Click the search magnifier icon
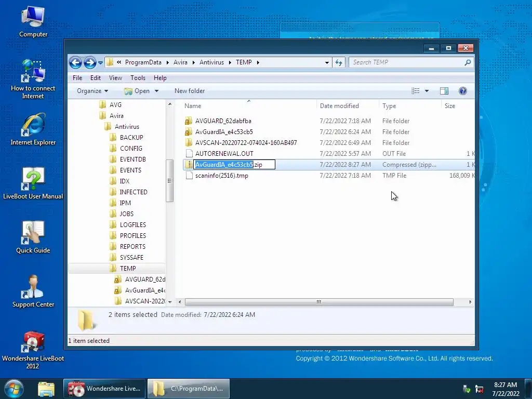Image resolution: width=532 pixels, height=399 pixels. (468, 62)
